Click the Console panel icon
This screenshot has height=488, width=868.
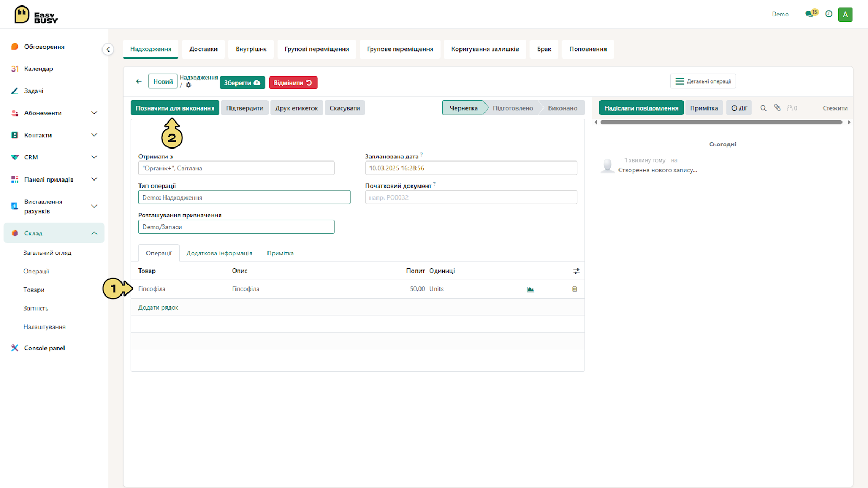coord(15,348)
